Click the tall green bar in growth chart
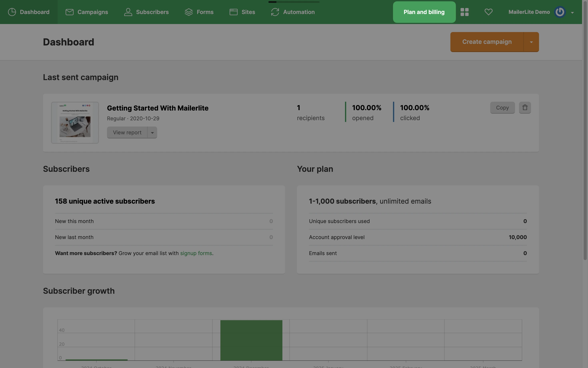588x368 pixels. pyautogui.click(x=251, y=340)
